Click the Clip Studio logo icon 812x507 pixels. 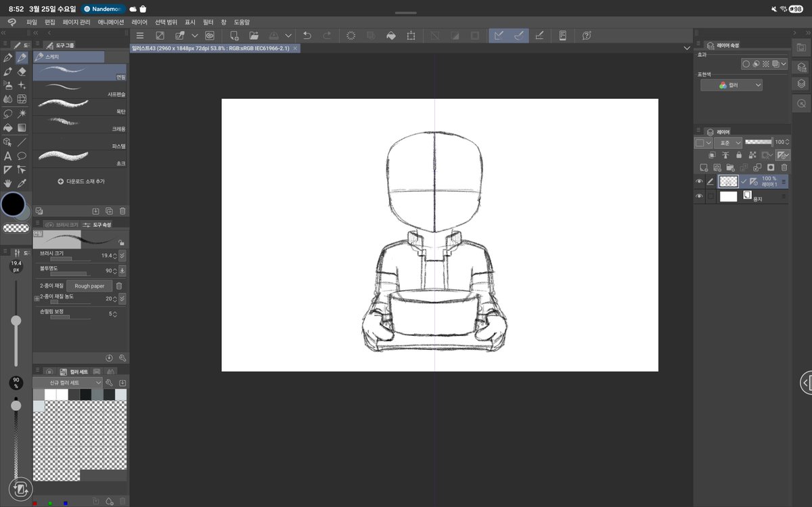click(12, 22)
